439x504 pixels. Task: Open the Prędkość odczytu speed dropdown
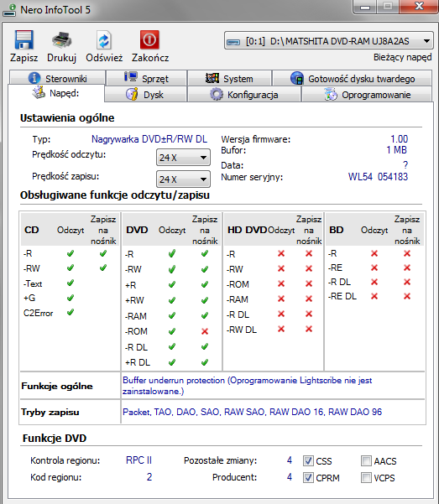tap(183, 158)
